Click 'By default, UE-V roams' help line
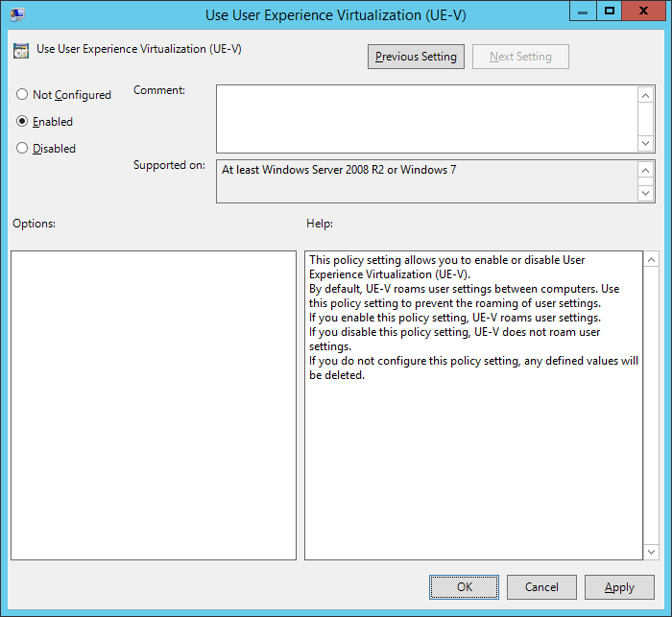The width and height of the screenshot is (672, 617). [x=464, y=289]
